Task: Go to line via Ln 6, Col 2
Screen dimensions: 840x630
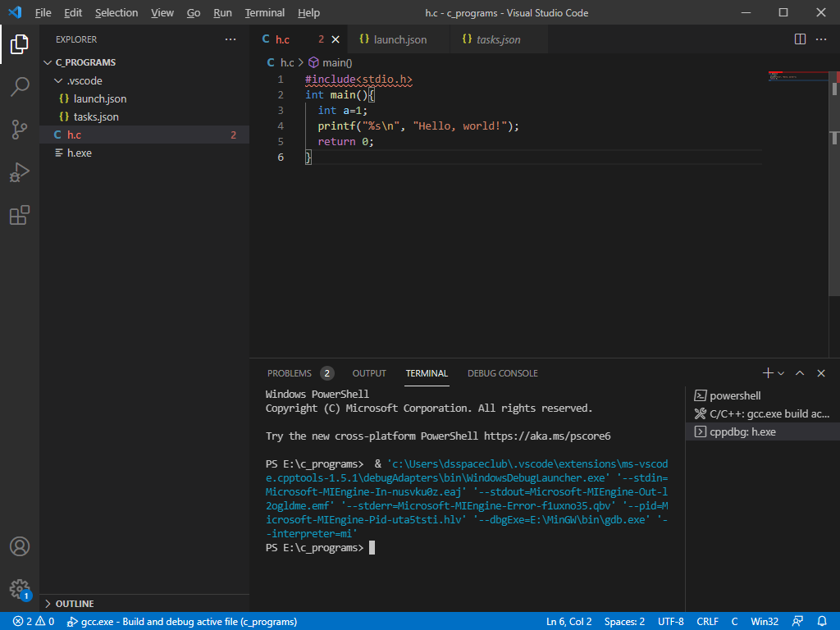Action: tap(569, 622)
